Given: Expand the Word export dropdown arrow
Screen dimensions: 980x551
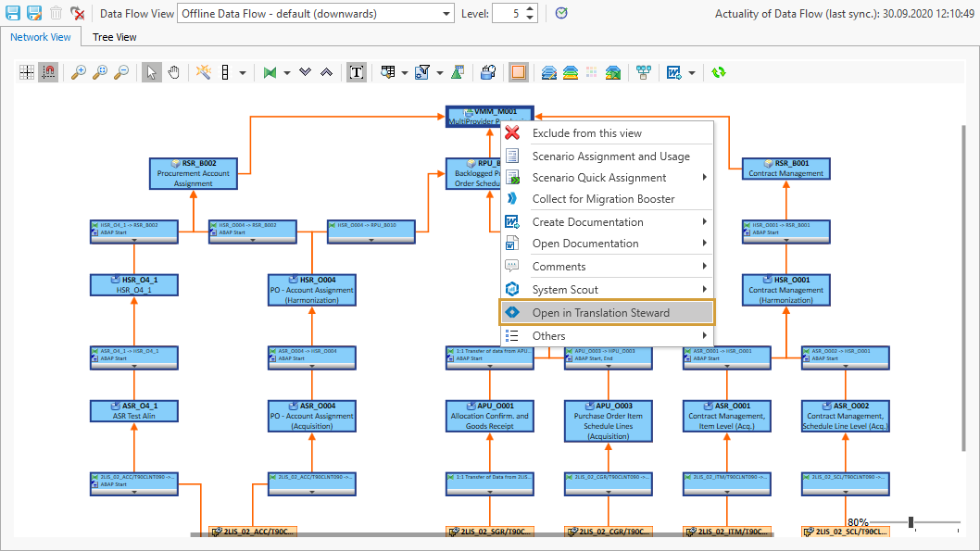Looking at the screenshot, I should coord(690,71).
